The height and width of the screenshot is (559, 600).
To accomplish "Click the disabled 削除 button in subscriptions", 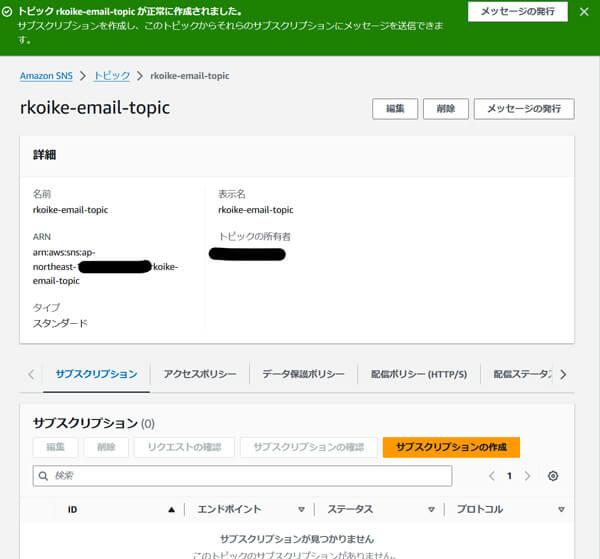I will 106,447.
